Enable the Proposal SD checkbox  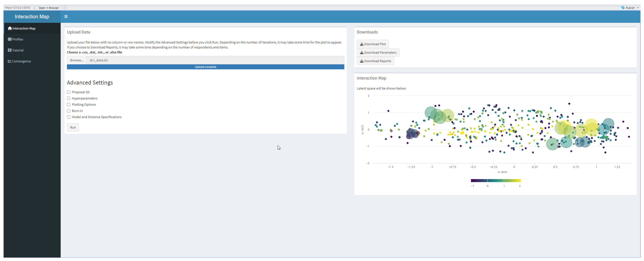[68, 92]
